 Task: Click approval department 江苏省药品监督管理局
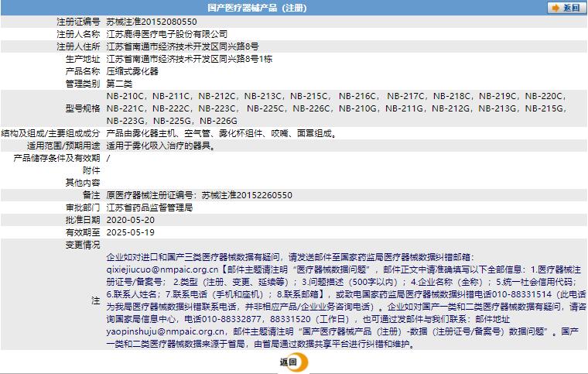pos(149,208)
